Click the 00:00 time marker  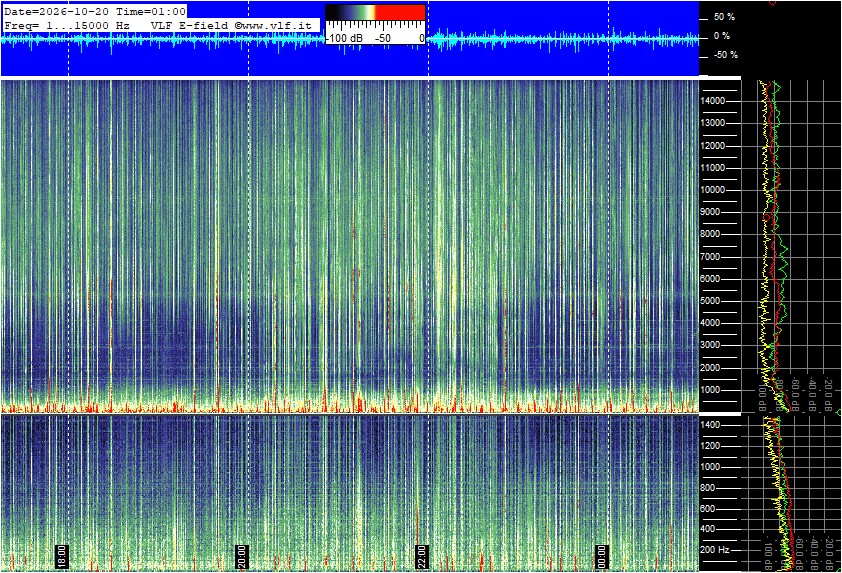click(x=601, y=556)
